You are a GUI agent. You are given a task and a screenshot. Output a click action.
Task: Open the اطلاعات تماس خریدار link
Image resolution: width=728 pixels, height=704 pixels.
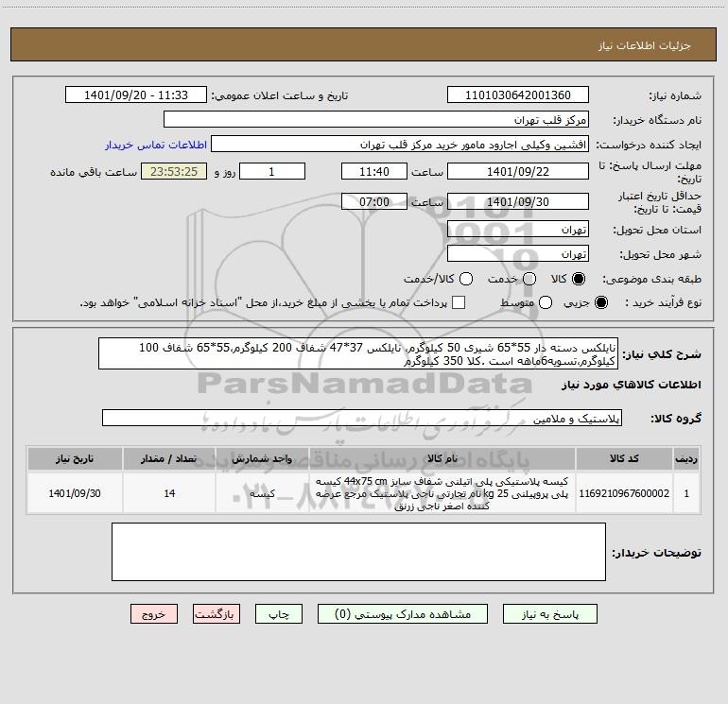click(156, 145)
